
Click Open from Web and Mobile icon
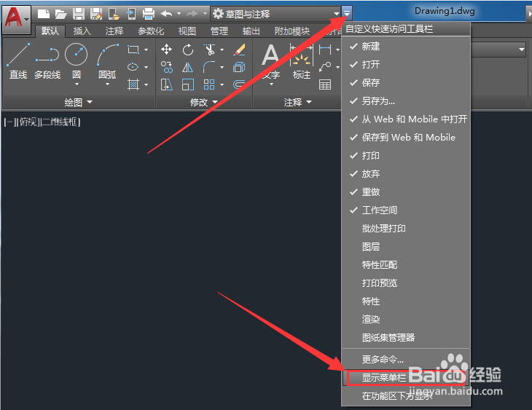click(x=114, y=14)
